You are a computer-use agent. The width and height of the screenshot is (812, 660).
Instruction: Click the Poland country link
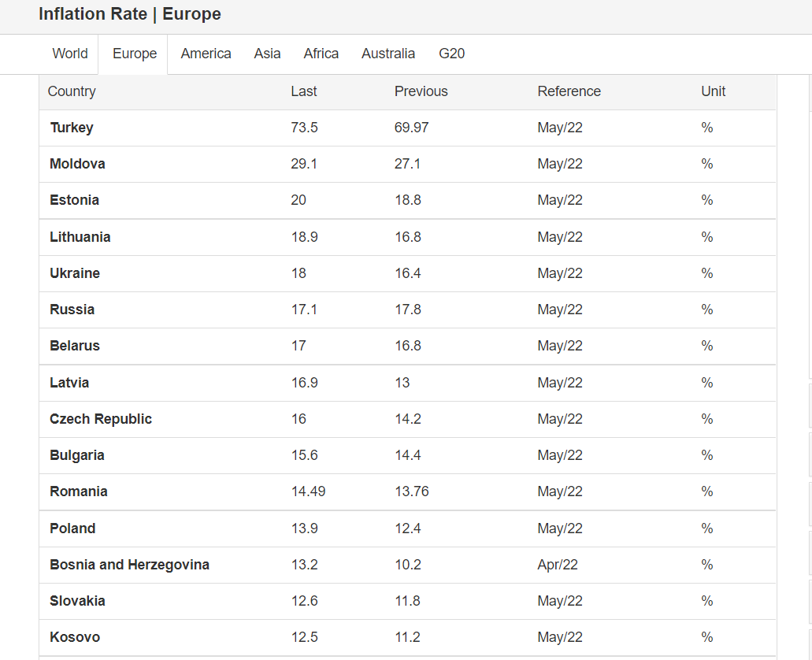coord(72,528)
